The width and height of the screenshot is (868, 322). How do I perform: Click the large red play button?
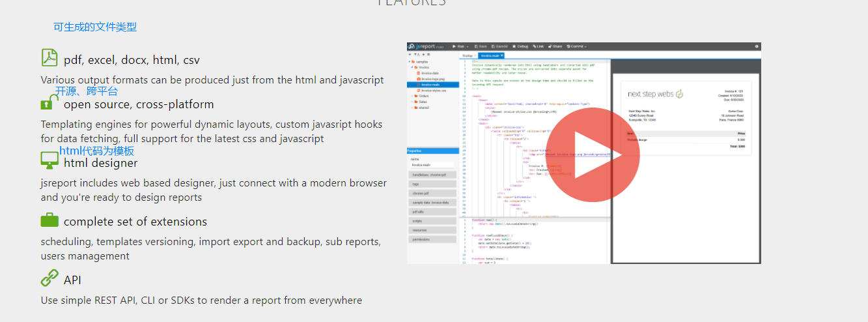(593, 154)
